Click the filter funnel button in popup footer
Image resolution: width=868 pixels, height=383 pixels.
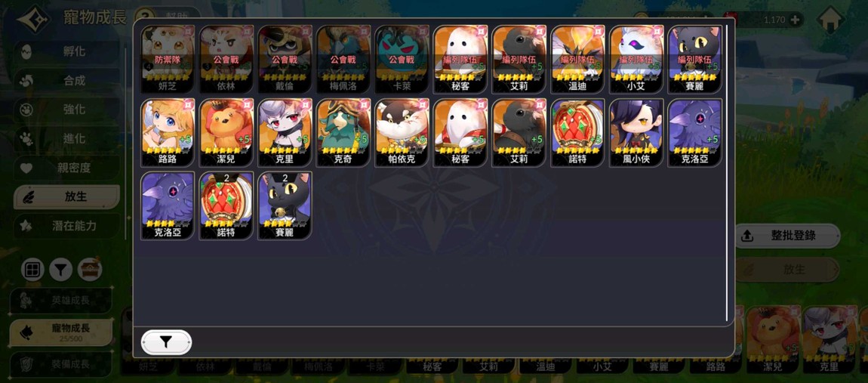(167, 342)
